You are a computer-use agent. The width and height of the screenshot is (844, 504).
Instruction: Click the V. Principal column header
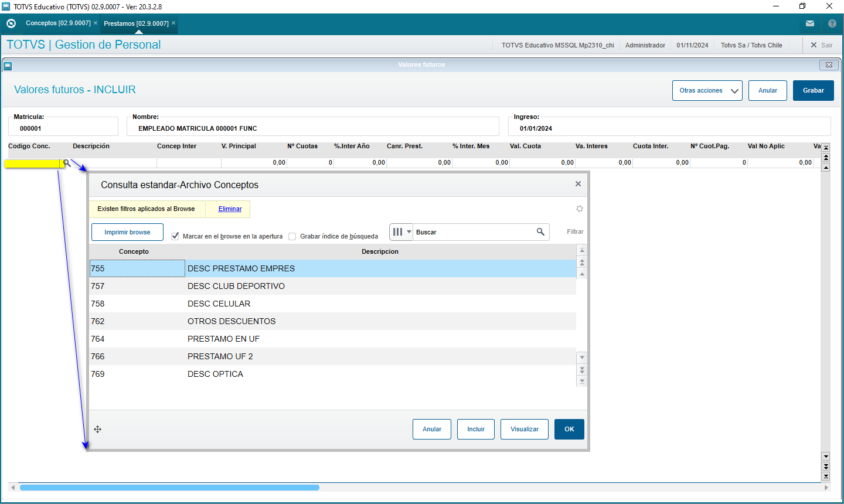239,146
